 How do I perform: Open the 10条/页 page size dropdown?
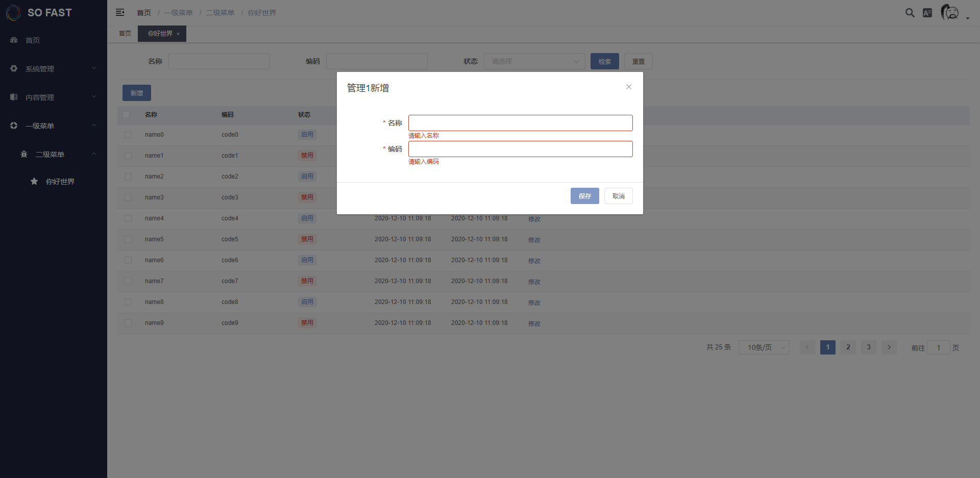coord(764,347)
